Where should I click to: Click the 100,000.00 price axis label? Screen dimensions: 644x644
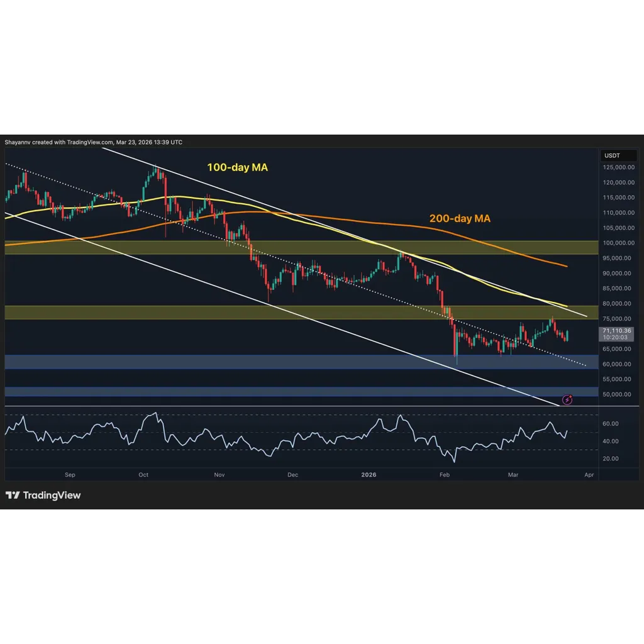click(619, 243)
